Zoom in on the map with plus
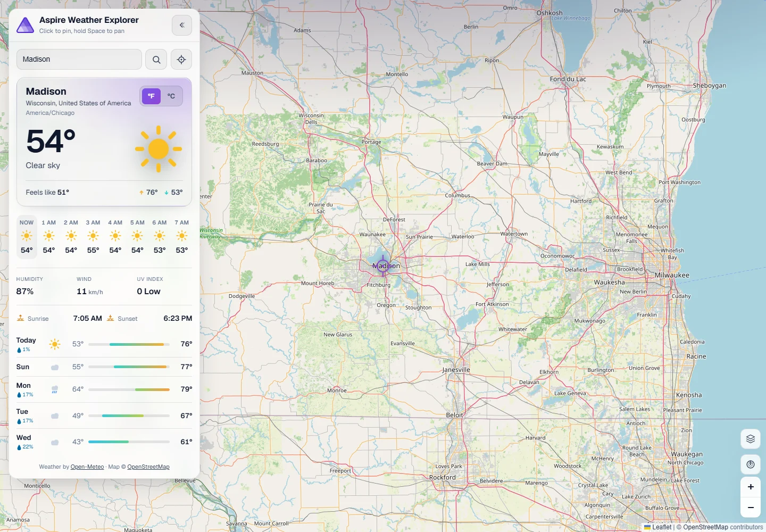 [751, 487]
